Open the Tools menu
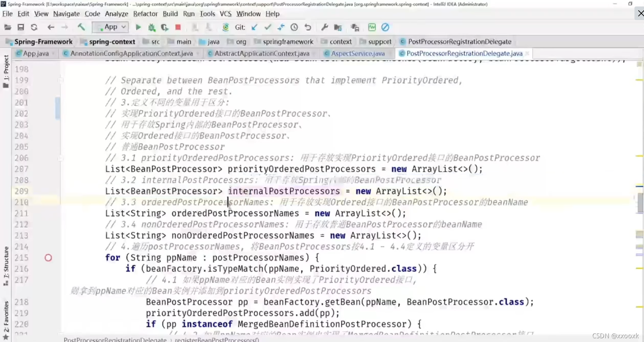644x342 pixels. click(x=207, y=14)
